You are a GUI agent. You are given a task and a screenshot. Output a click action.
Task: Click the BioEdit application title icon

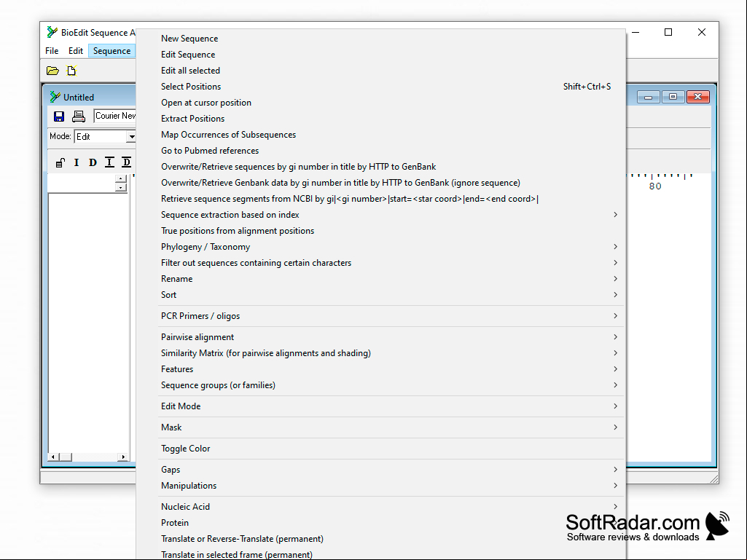(x=52, y=32)
